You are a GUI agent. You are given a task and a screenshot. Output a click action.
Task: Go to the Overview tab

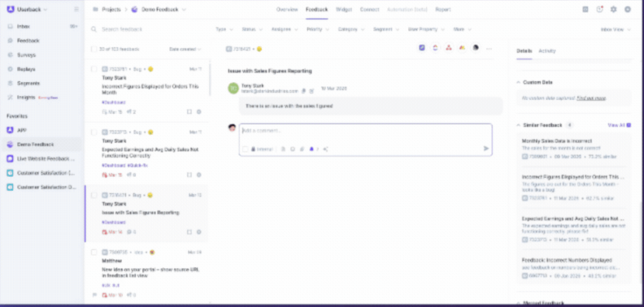click(x=287, y=10)
